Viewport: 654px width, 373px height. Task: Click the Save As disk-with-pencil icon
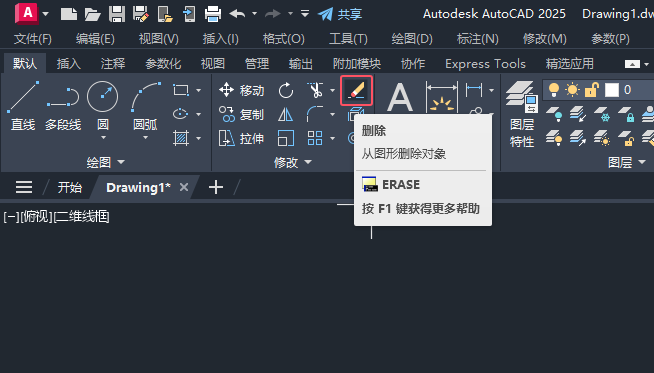pos(141,14)
